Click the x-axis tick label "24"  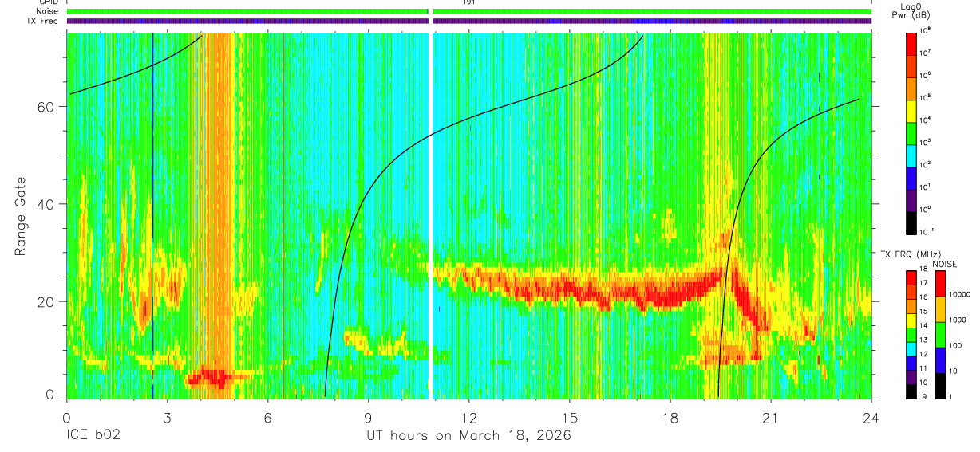pos(871,418)
